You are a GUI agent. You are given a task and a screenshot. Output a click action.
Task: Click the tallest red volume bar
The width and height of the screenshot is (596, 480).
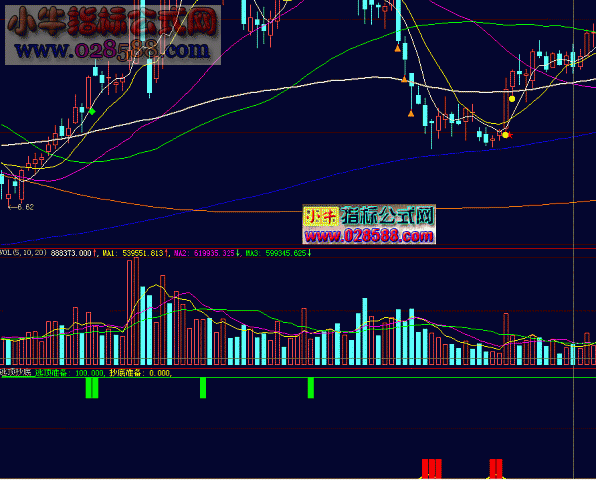click(136, 311)
